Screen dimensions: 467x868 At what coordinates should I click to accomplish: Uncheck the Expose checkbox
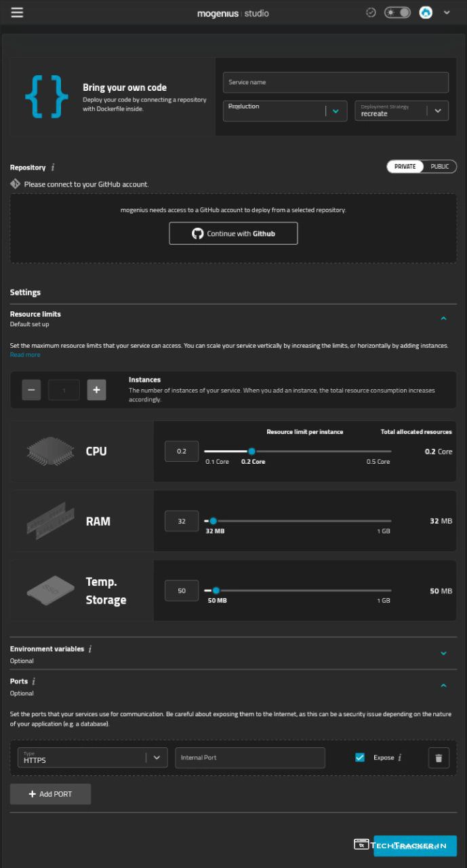pyautogui.click(x=360, y=757)
